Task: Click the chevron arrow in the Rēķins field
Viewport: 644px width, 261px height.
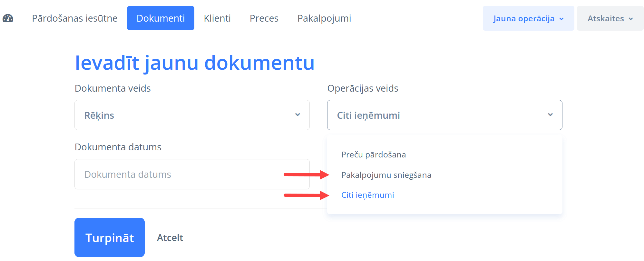Action: 298,115
